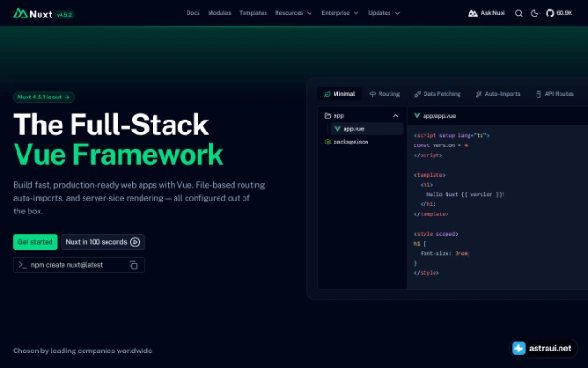The height and width of the screenshot is (368, 588).
Task: Click the Get started button
Action: coord(35,242)
